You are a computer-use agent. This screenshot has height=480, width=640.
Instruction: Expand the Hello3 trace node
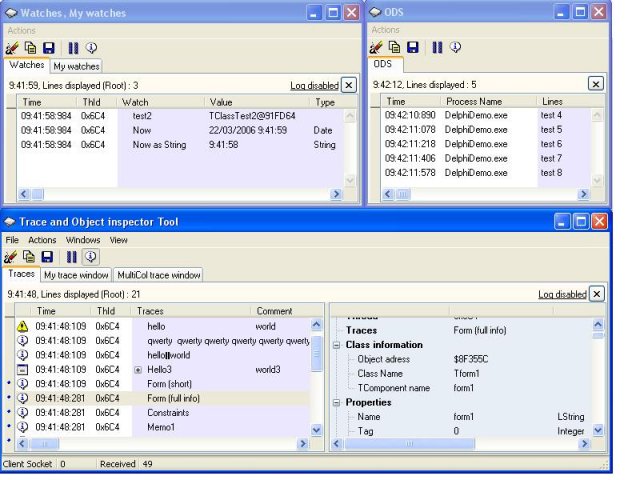138,370
